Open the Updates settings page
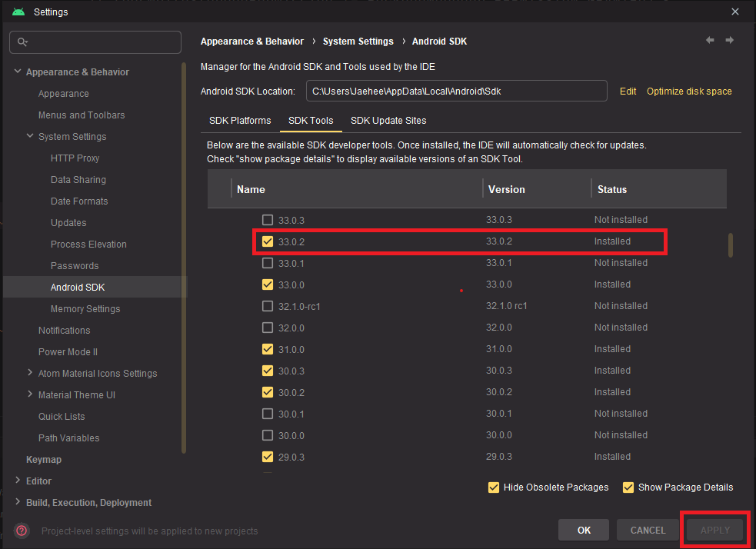Image resolution: width=756 pixels, height=549 pixels. [68, 223]
